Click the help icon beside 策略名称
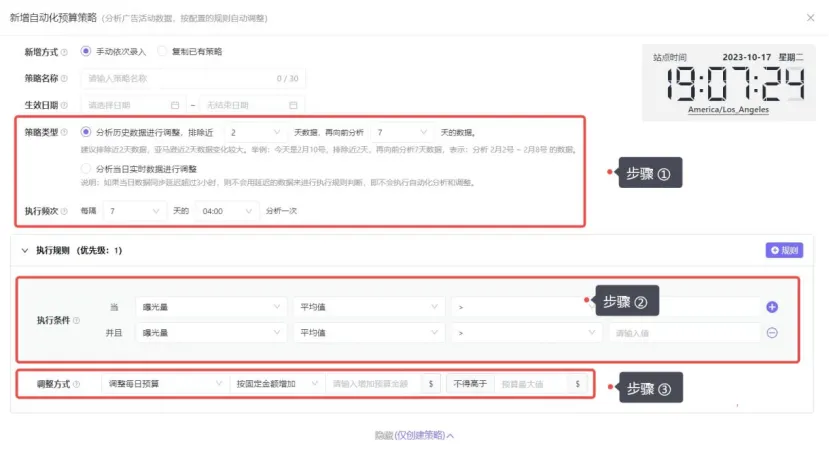The width and height of the screenshot is (830, 456). tap(64, 78)
